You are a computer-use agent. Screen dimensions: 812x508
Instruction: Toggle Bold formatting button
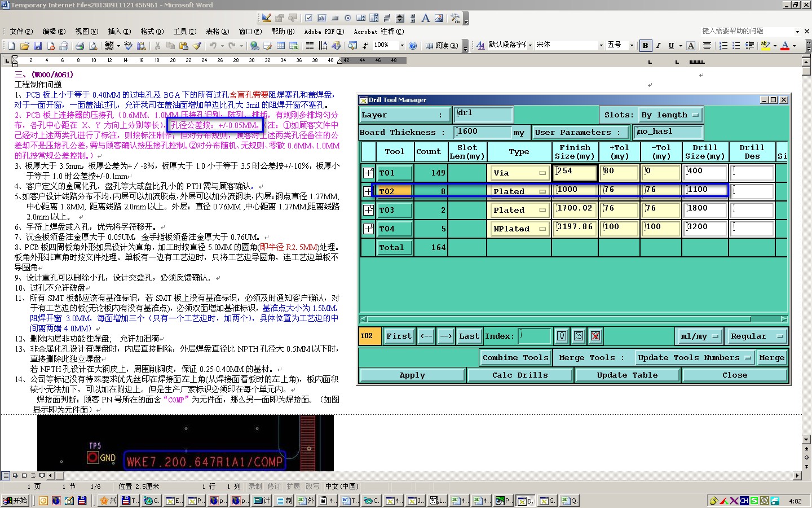(645, 46)
